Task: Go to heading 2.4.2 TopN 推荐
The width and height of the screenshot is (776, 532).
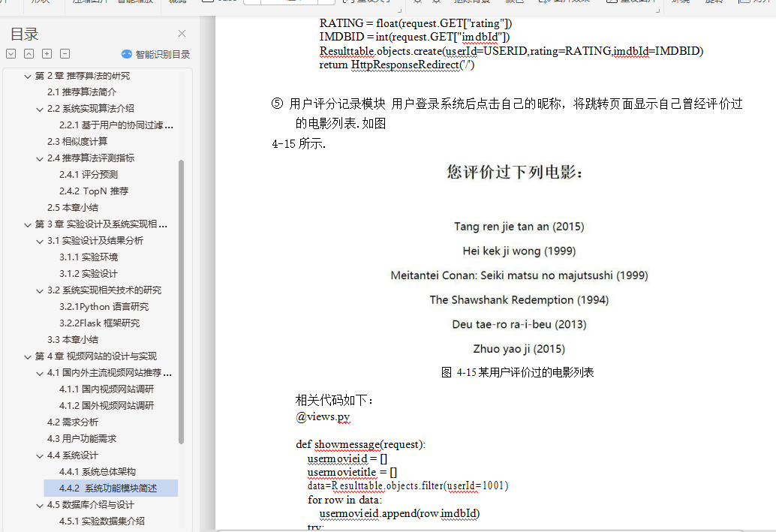Action: pos(94,191)
